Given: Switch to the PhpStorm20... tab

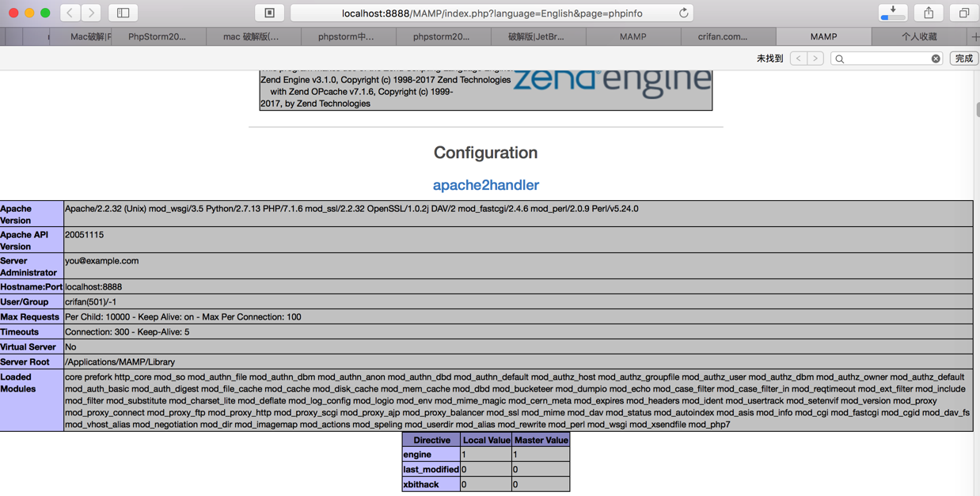Looking at the screenshot, I should (158, 36).
